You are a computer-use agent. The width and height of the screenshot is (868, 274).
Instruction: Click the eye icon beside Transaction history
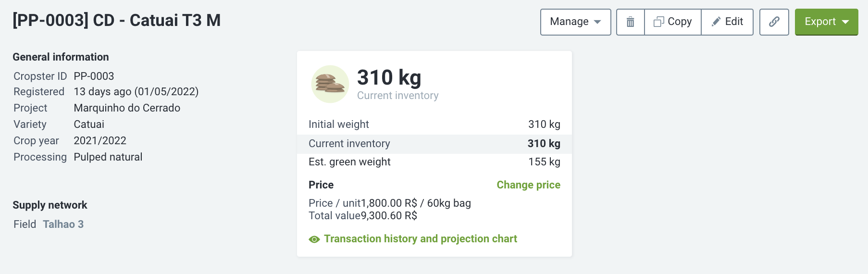point(314,239)
